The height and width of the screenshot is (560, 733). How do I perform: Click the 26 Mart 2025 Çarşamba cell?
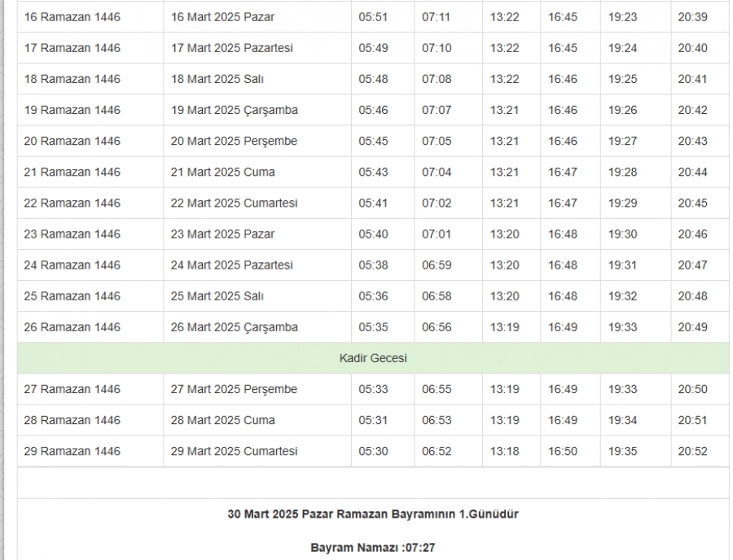click(234, 327)
